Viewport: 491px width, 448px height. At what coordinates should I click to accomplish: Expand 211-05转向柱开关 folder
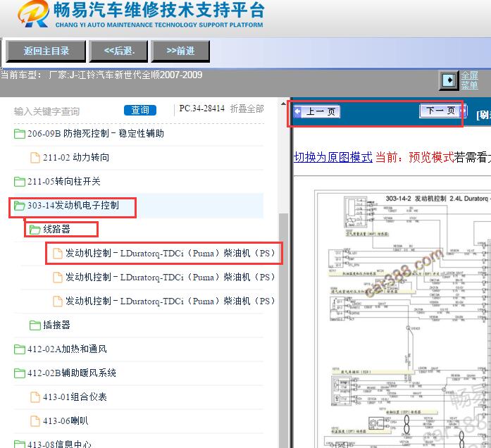[x=64, y=182]
